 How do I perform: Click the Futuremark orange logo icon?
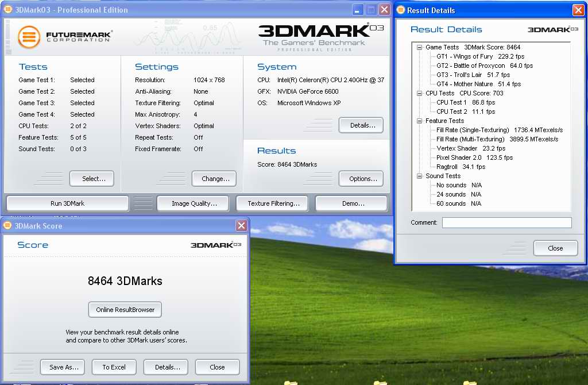point(29,37)
